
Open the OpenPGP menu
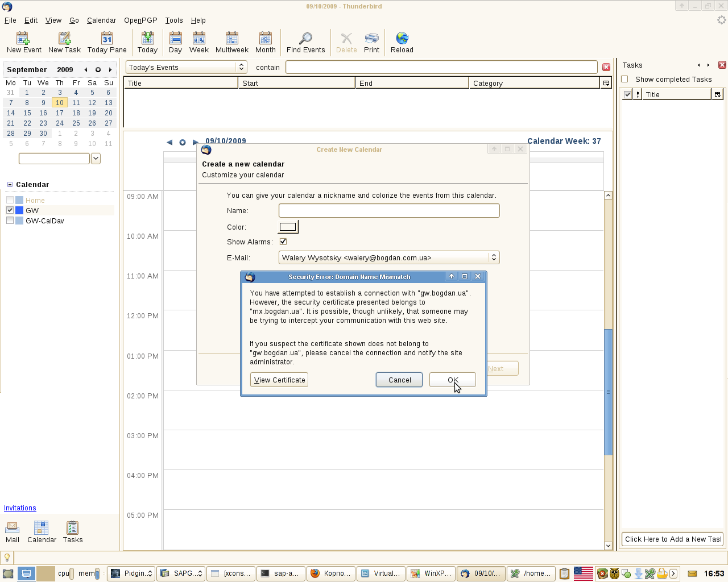(x=140, y=20)
